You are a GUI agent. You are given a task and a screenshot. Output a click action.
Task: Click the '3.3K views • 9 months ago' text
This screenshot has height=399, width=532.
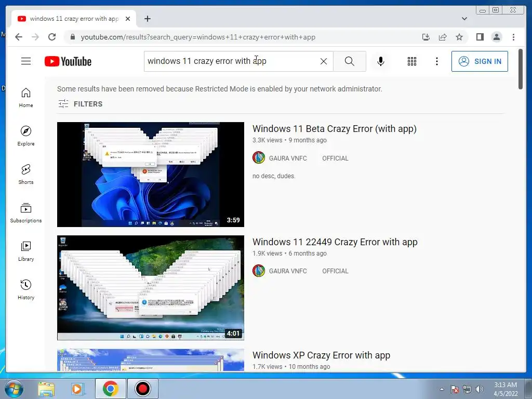[x=289, y=140]
